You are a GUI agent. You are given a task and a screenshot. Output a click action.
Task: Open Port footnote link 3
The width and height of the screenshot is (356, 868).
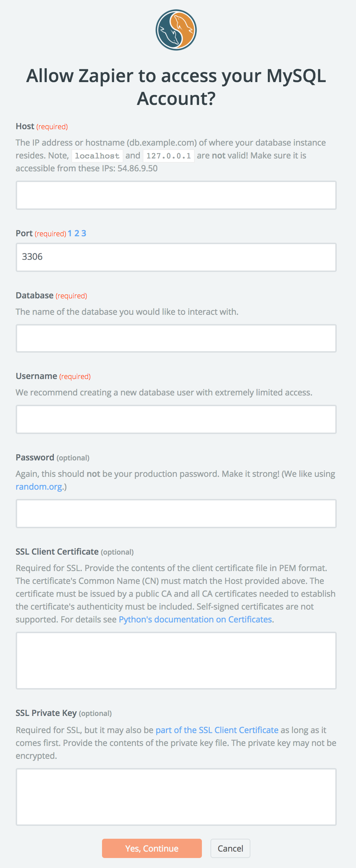pyautogui.click(x=84, y=233)
